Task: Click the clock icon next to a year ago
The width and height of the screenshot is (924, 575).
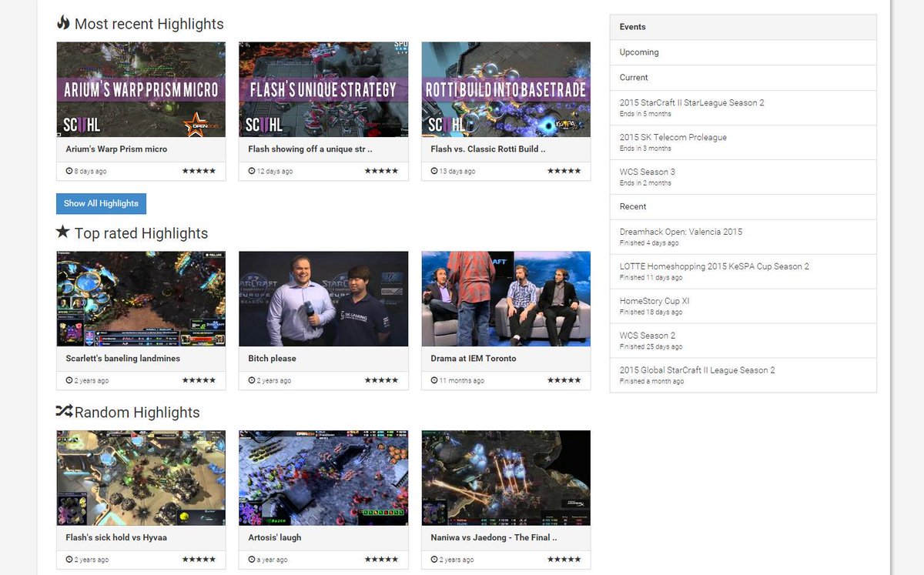Action: 252,560
